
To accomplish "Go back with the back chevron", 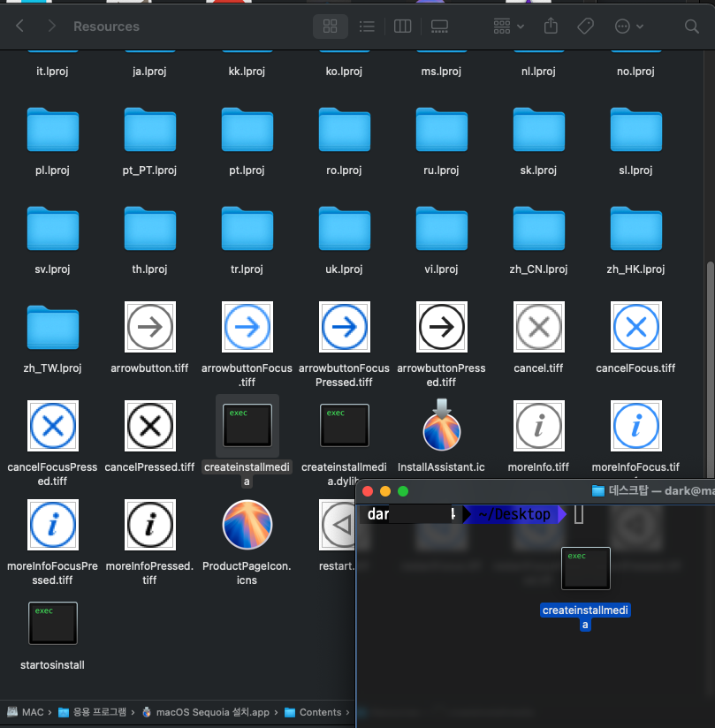I will (x=20, y=27).
